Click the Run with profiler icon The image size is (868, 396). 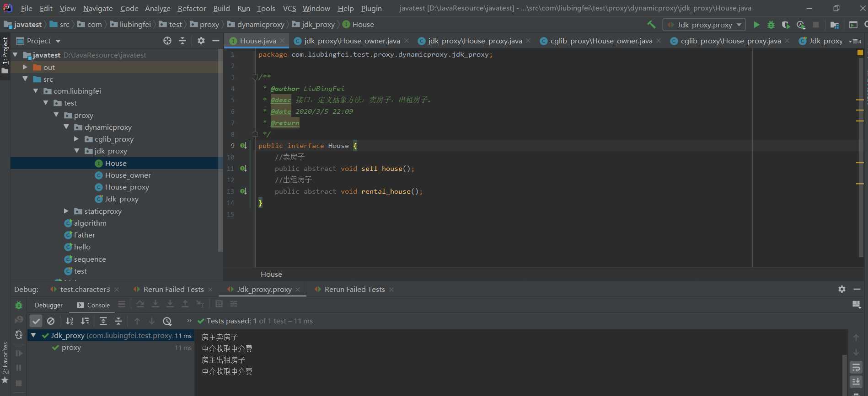pyautogui.click(x=801, y=25)
